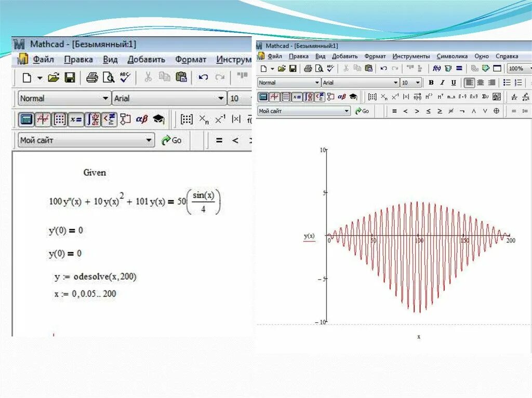Paste clipboard in left Mathcad window
This screenshot has width=532, height=398.
coord(181,77)
